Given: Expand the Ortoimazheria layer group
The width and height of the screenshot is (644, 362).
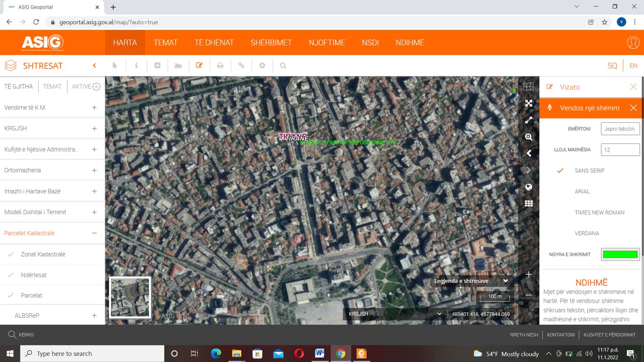Looking at the screenshot, I should [94, 170].
